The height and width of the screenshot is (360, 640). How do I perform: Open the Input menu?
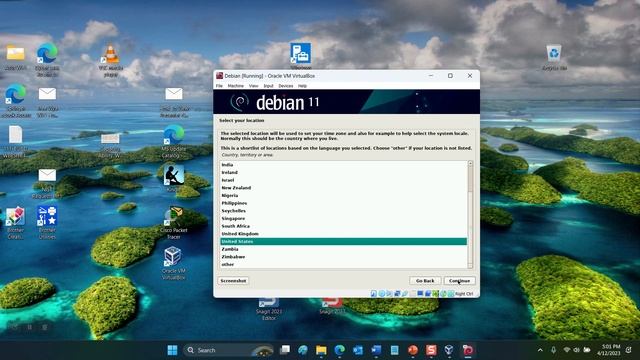[x=269, y=86]
